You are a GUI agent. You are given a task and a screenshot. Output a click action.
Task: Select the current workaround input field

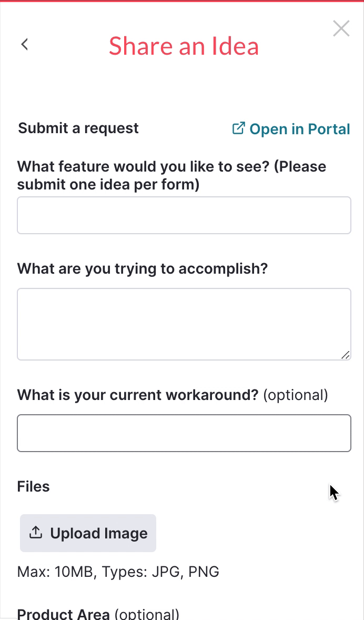(x=184, y=433)
